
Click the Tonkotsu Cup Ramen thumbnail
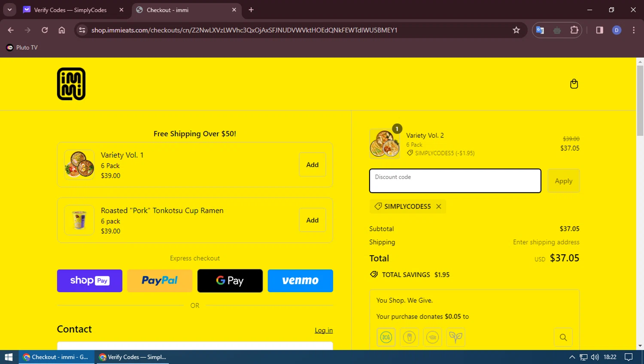[79, 220]
